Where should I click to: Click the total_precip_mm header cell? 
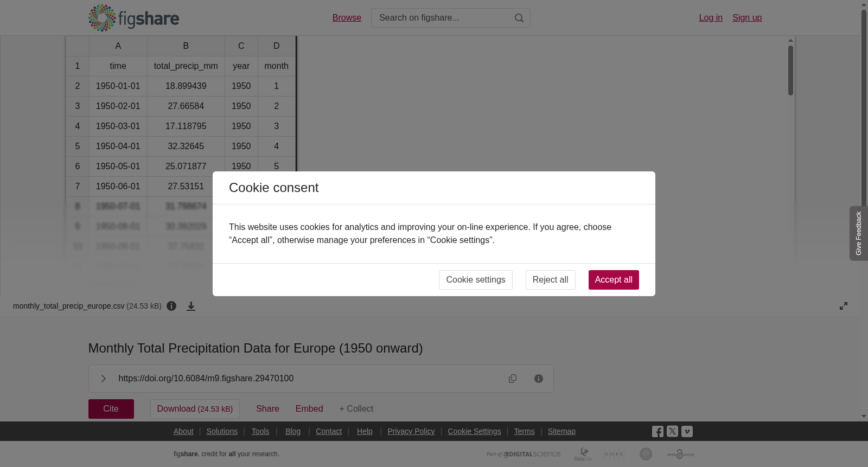[186, 66]
